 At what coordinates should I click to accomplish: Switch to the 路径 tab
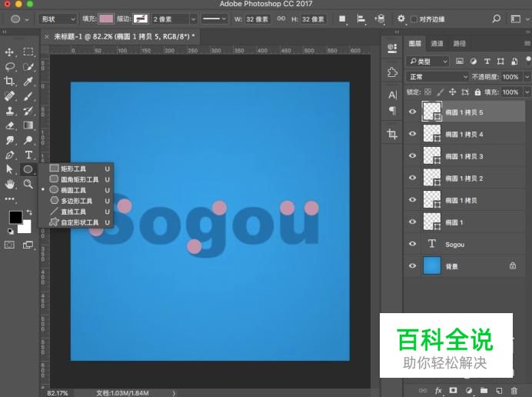[459, 43]
